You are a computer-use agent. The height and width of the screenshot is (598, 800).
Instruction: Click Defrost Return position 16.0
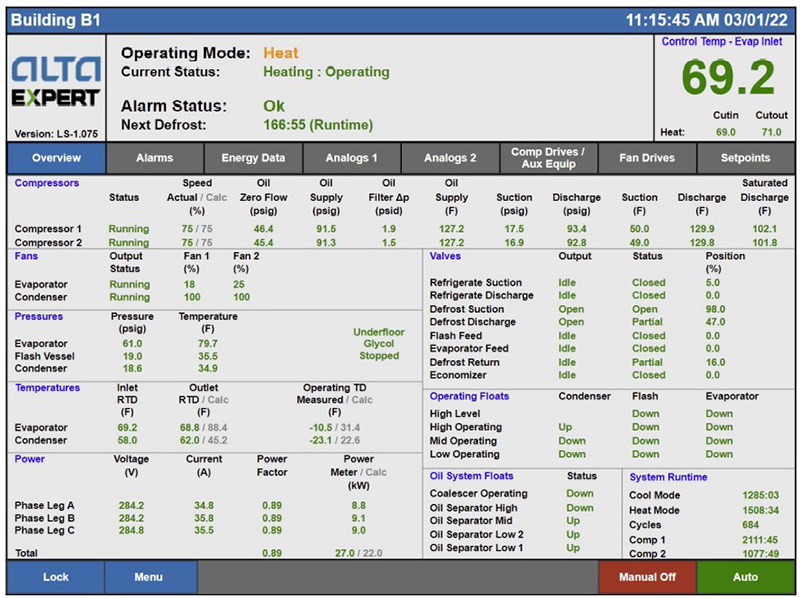(715, 362)
